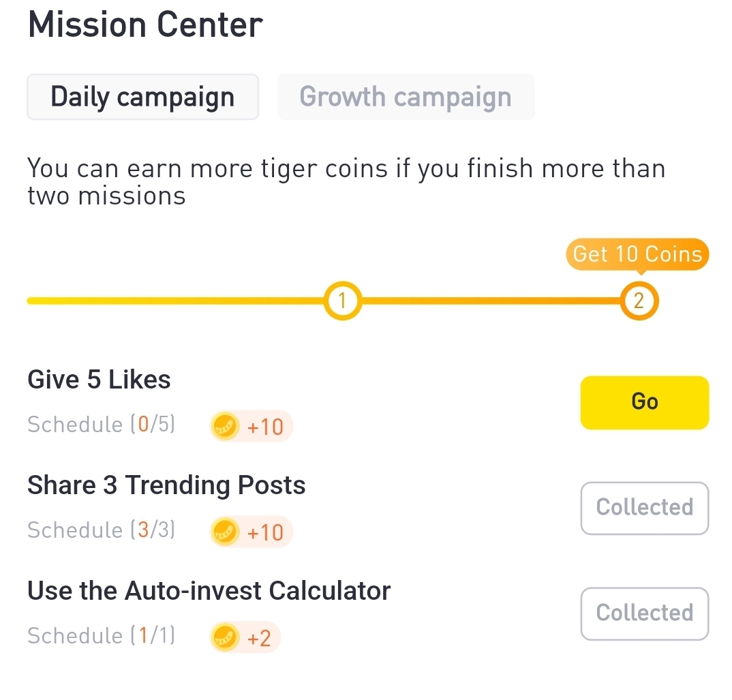The image size is (732, 700).
Task: Tap the coin icon next to +2 reward
Action: (x=226, y=638)
